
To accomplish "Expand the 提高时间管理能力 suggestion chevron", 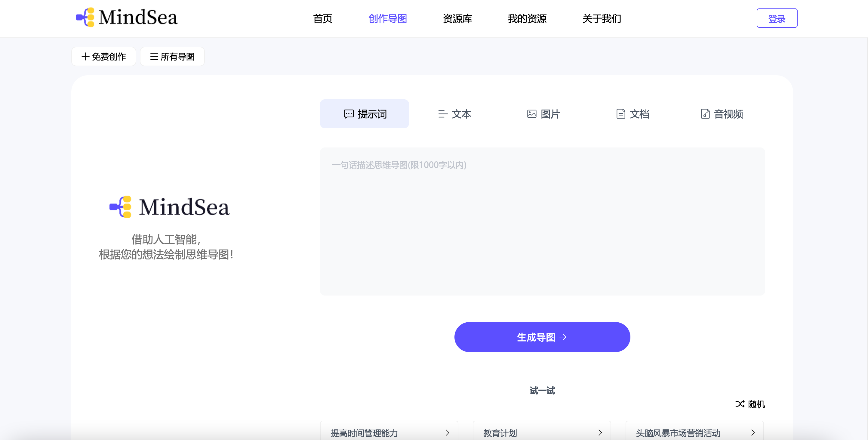I will pos(448,432).
